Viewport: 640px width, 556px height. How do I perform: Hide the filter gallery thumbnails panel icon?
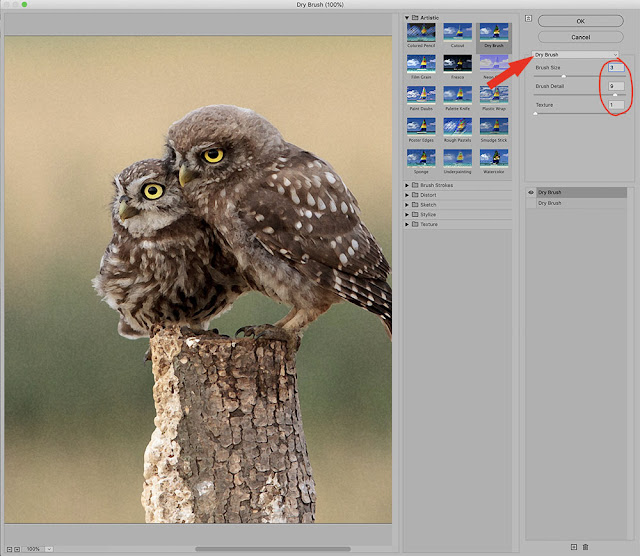(x=528, y=18)
